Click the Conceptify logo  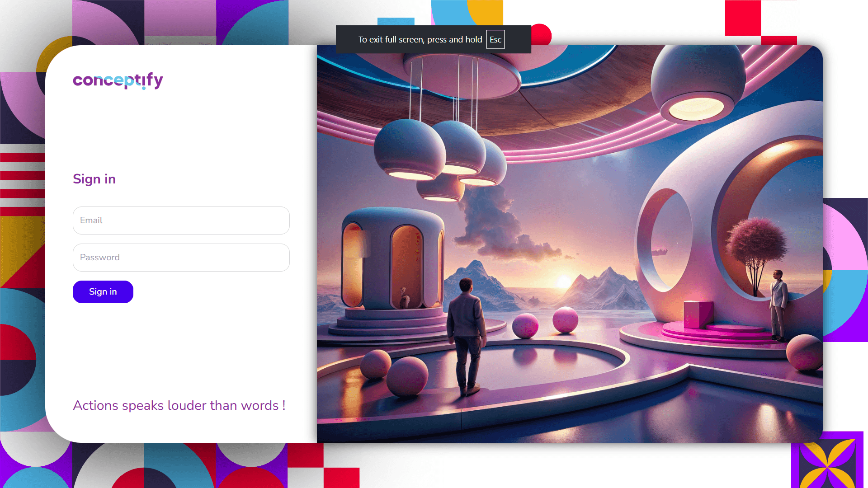[118, 81]
